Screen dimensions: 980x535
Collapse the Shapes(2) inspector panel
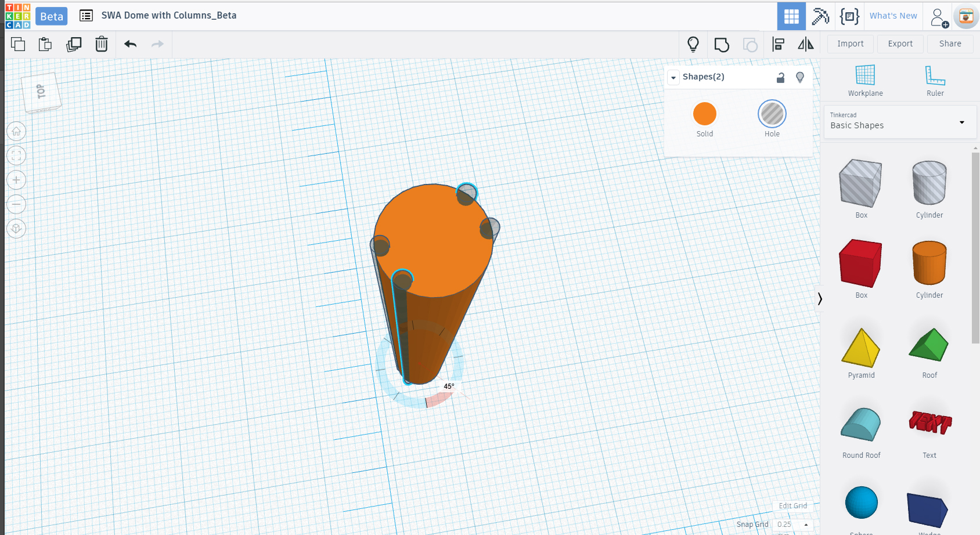tap(673, 77)
